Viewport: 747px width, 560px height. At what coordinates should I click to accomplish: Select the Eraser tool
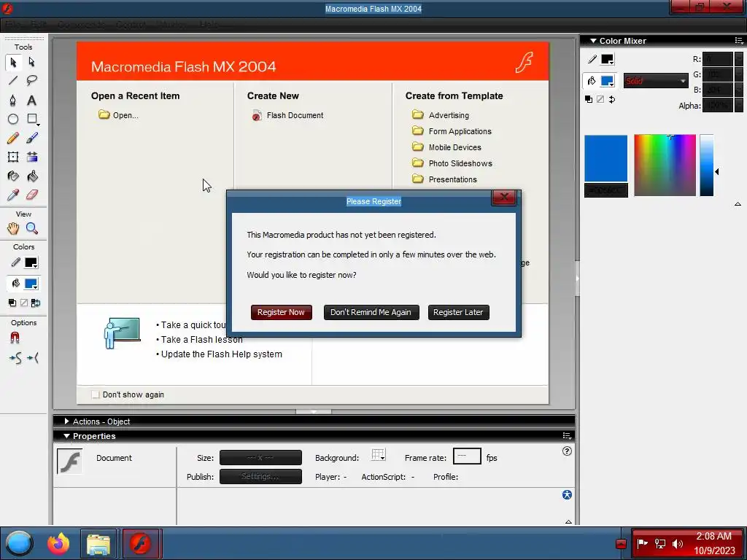[x=32, y=195]
